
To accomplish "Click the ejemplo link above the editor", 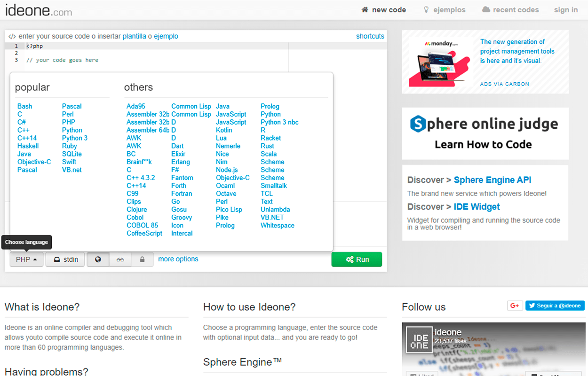I will click(x=166, y=36).
